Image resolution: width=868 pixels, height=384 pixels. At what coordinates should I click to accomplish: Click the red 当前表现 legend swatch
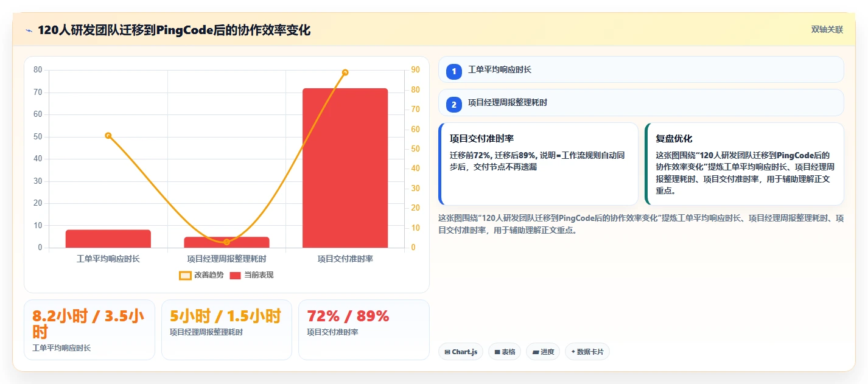[236, 275]
